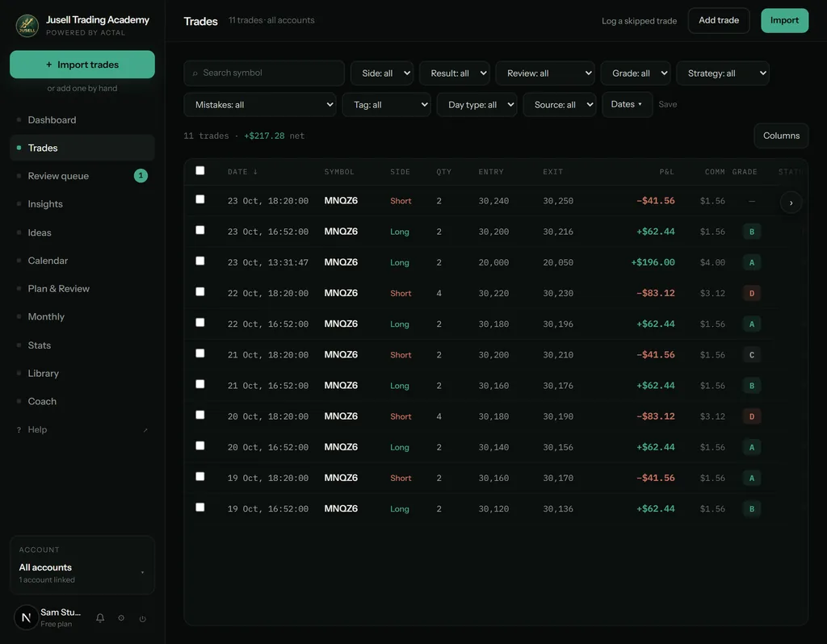
Task: Check the 19 Oct 16:52:00 trade row
Action: [x=200, y=507]
